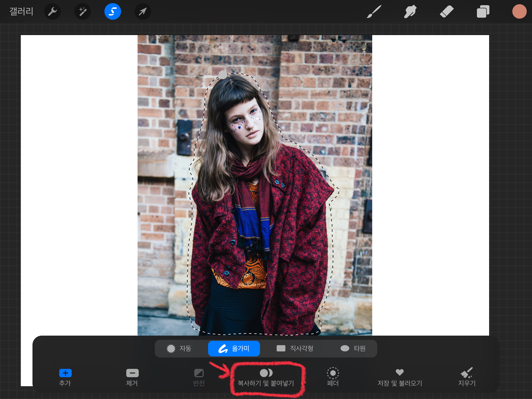The image size is (532, 399).
Task: Open the Actions wrench menu
Action: (52, 12)
